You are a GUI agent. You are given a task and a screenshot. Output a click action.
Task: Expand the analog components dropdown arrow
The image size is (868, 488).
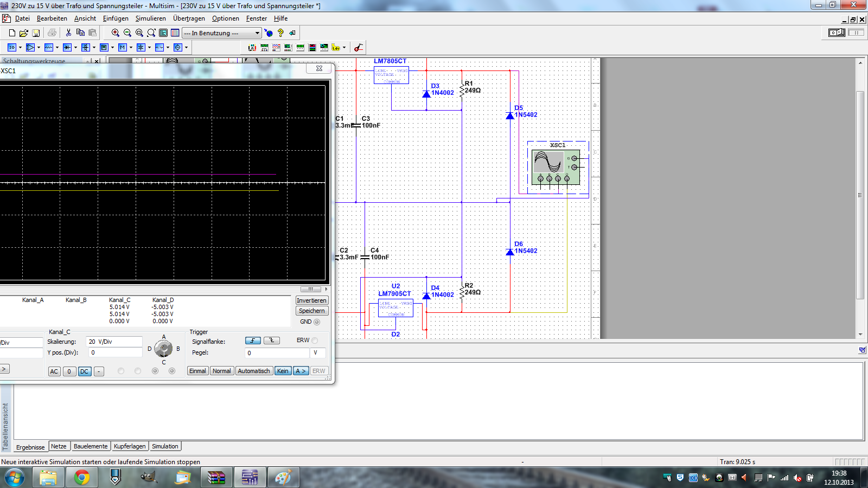click(x=39, y=48)
